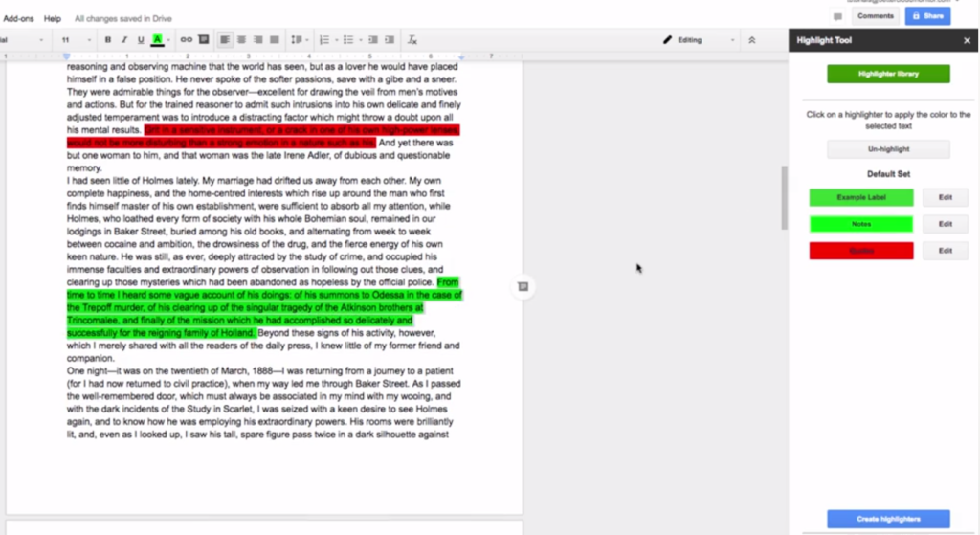Right-align the text
The height and width of the screenshot is (535, 980).
tap(258, 40)
